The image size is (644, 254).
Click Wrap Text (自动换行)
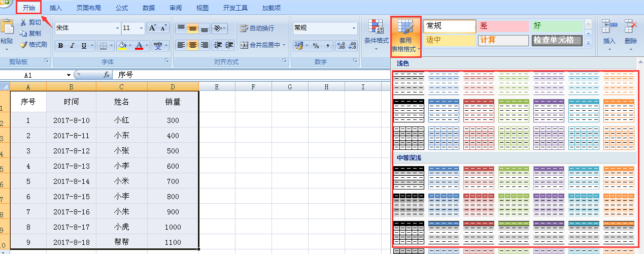(257, 28)
